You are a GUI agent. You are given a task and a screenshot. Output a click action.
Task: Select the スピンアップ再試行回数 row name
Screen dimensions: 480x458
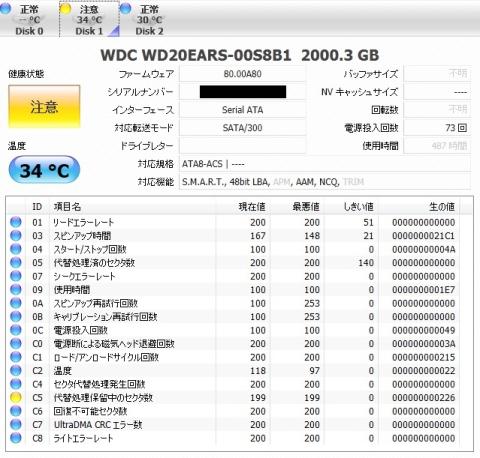click(x=96, y=303)
